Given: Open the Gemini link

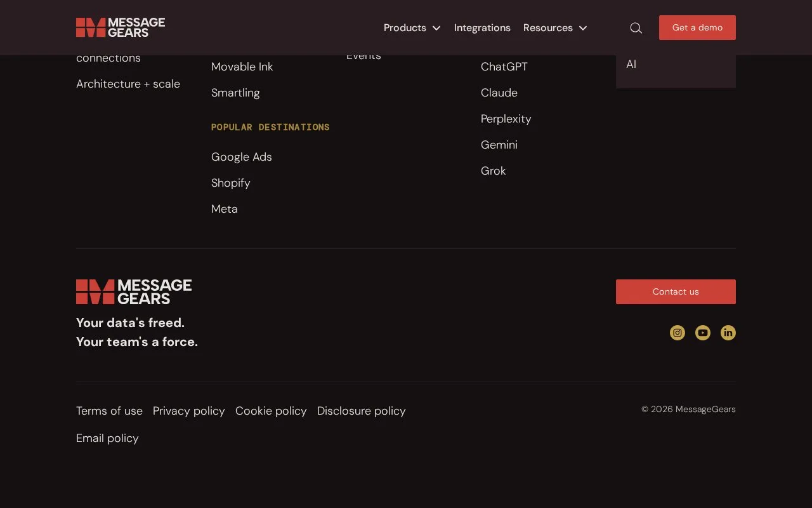Looking at the screenshot, I should [x=499, y=145].
